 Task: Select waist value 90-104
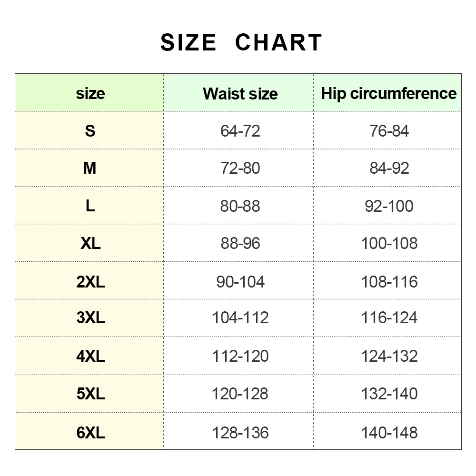point(240,281)
